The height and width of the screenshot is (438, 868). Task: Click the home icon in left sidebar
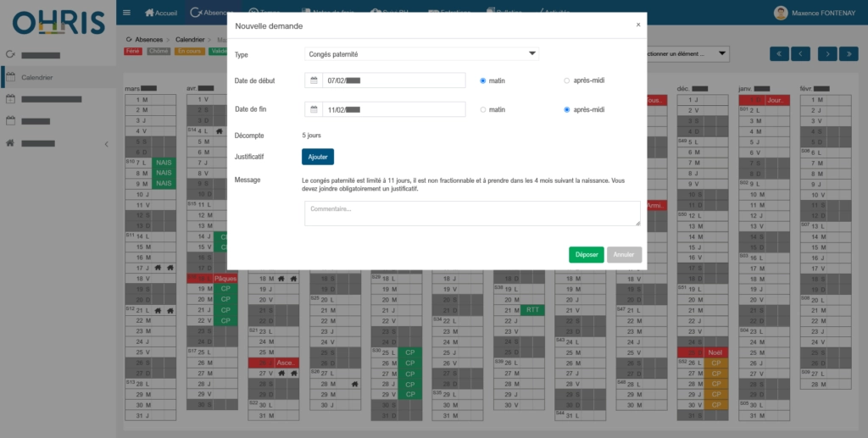[x=10, y=143]
